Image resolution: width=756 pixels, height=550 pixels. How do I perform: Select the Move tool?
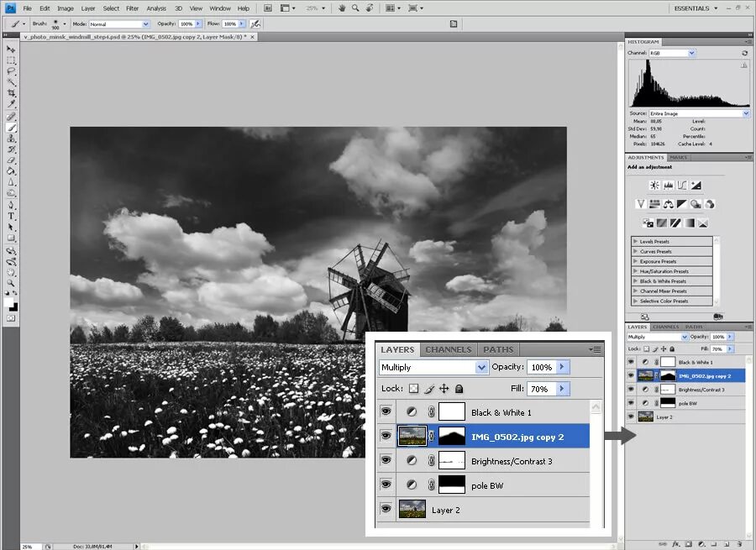12,50
